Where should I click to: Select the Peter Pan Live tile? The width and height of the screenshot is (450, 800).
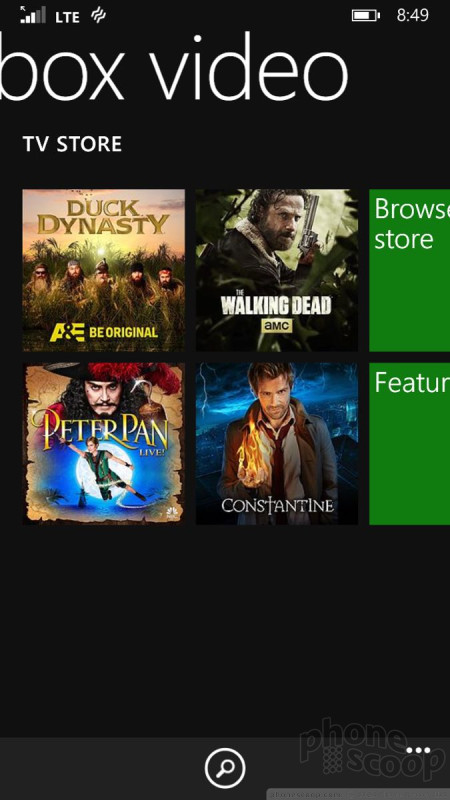104,443
